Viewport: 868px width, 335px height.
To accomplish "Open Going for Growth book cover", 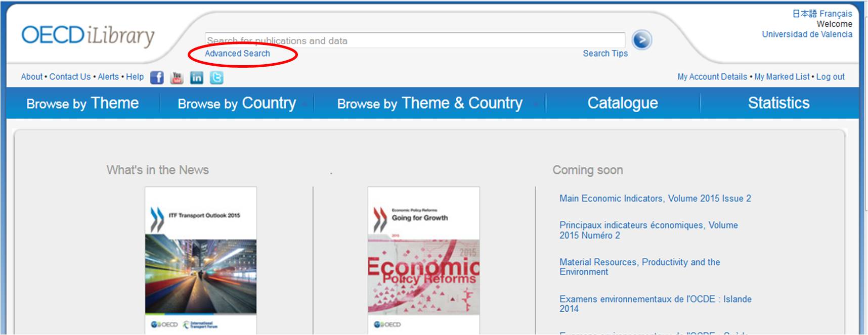I will click(x=424, y=260).
